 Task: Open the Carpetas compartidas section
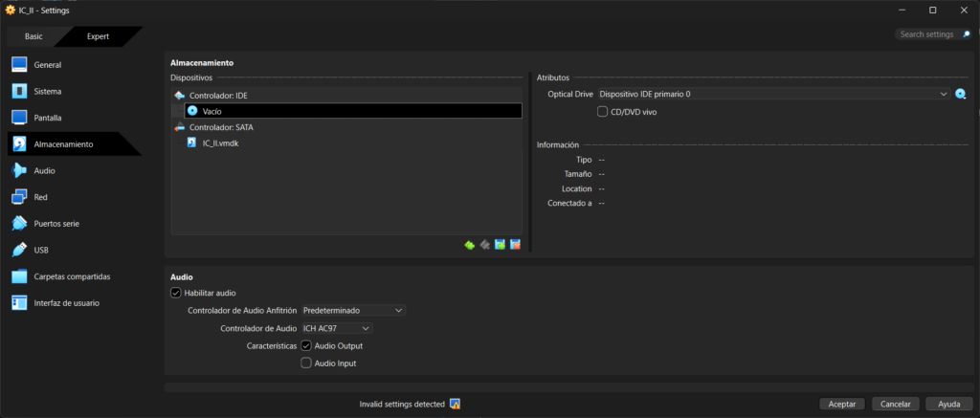click(72, 276)
